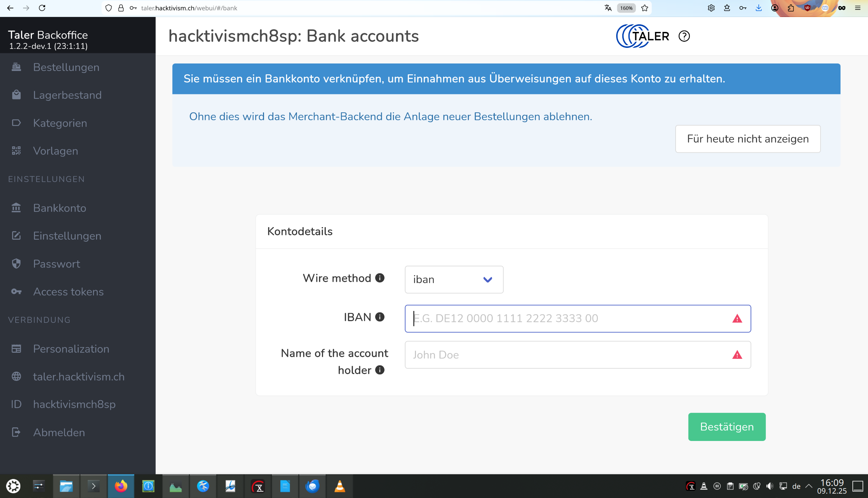868x498 pixels.
Task: Go to Lagerbestand section
Action: pyautogui.click(x=67, y=95)
